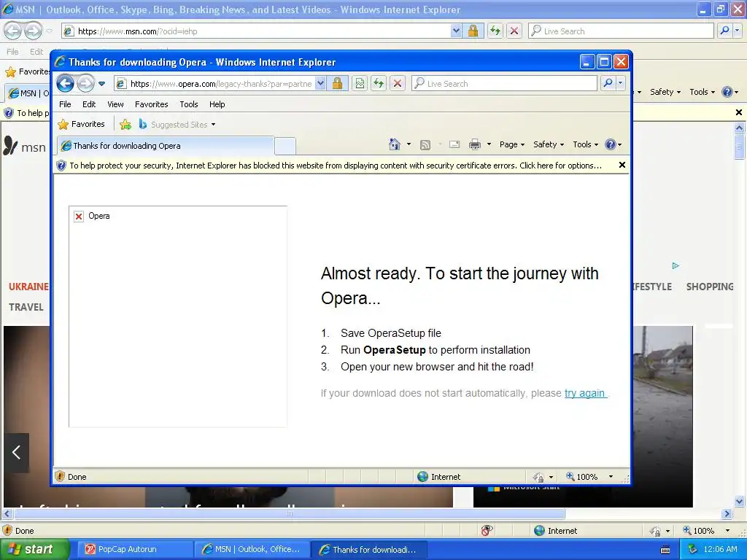Viewport: 747px width, 560px height.
Task: Click shield icon in Opera status bar
Action: (60, 476)
